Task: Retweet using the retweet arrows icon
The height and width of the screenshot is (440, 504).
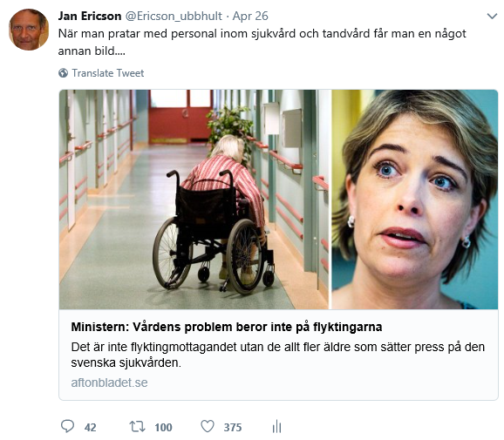Action: tap(137, 427)
